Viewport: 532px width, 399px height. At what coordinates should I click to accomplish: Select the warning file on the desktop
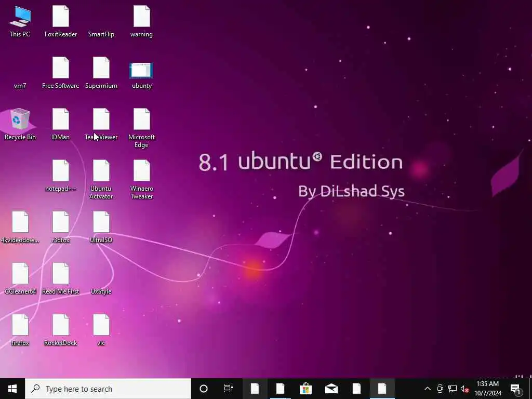[x=141, y=22]
